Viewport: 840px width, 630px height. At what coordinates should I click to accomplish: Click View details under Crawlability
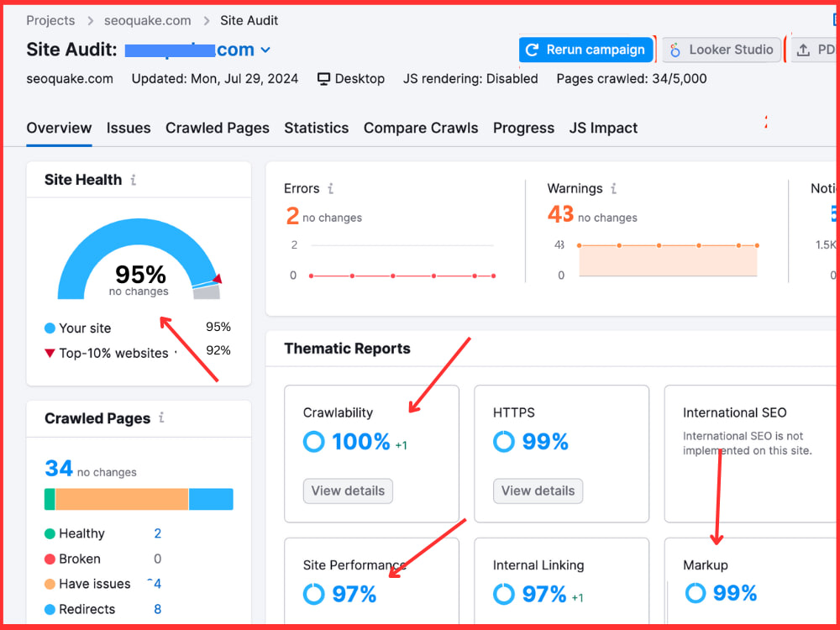click(x=349, y=491)
